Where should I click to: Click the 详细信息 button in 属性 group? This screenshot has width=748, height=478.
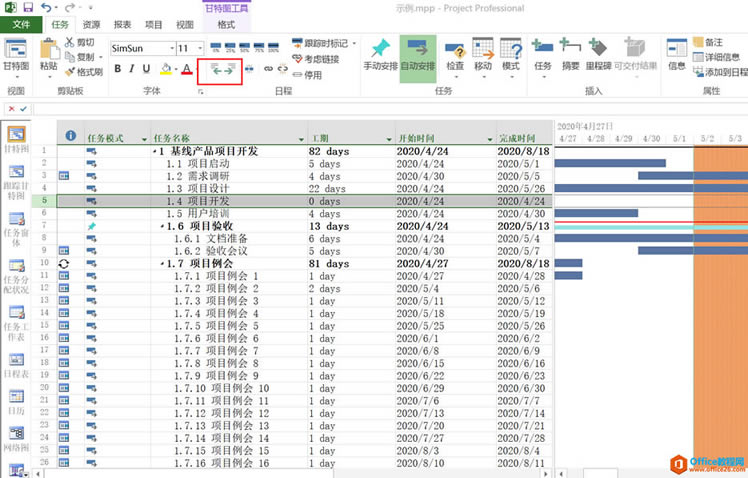717,57
